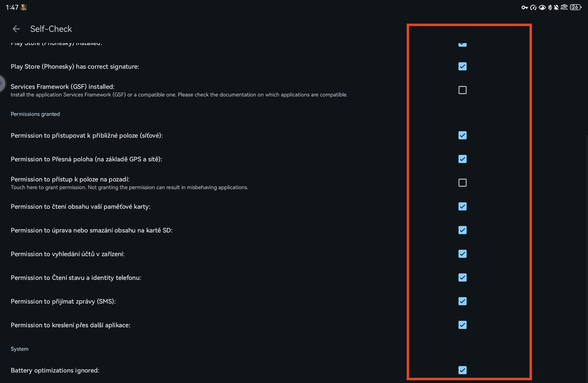Screen dimensions: 588x383
Task: Tap the notification avatar icon beside clock
Action: (24, 7)
